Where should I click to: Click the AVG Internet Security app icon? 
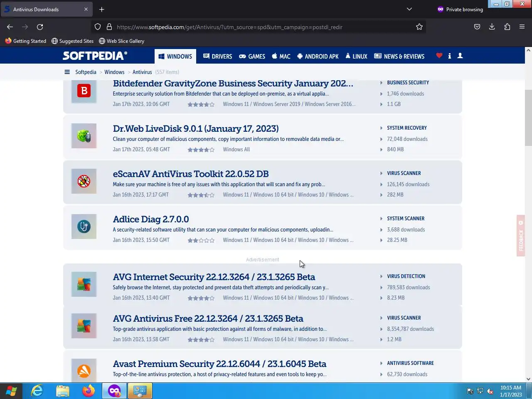84,284
